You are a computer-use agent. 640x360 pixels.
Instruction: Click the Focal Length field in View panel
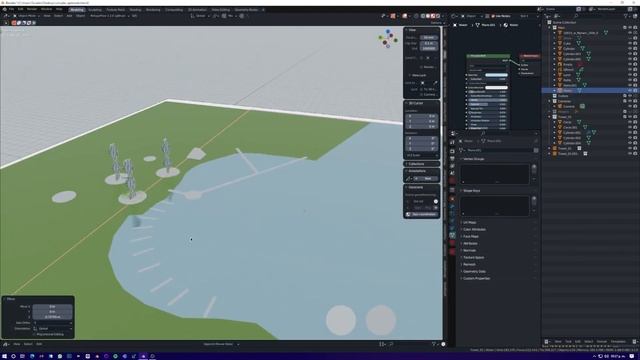coord(429,38)
